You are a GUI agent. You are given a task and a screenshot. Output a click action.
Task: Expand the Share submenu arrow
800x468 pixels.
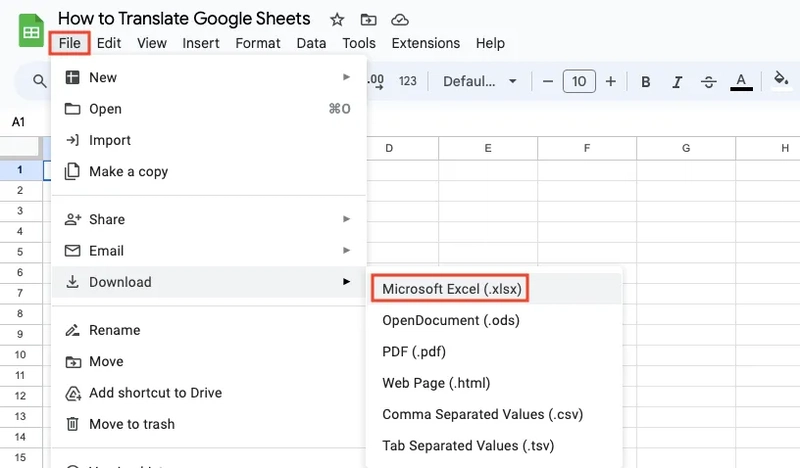pyautogui.click(x=346, y=219)
